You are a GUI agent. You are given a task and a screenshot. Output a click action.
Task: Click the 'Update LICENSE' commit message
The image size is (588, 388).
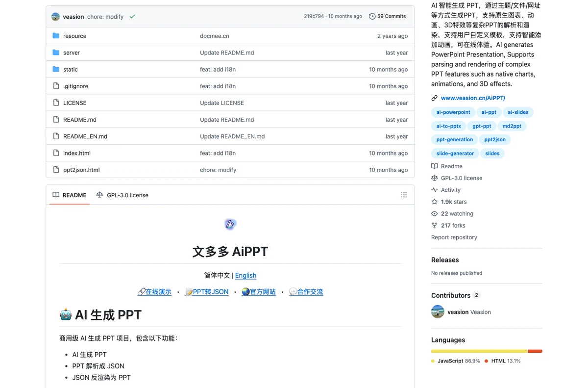click(222, 103)
